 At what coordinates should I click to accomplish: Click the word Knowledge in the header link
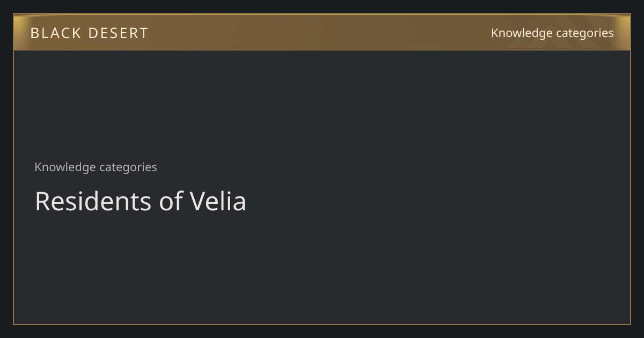(522, 33)
